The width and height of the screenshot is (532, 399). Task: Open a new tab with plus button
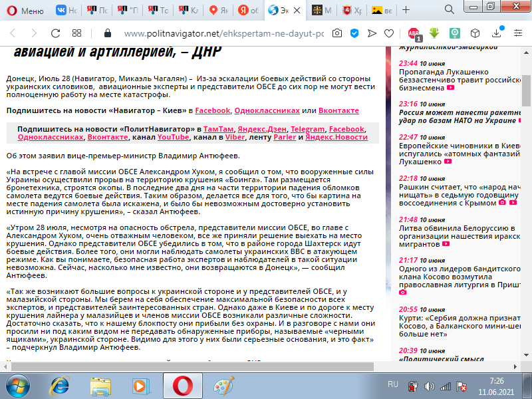coord(406,10)
